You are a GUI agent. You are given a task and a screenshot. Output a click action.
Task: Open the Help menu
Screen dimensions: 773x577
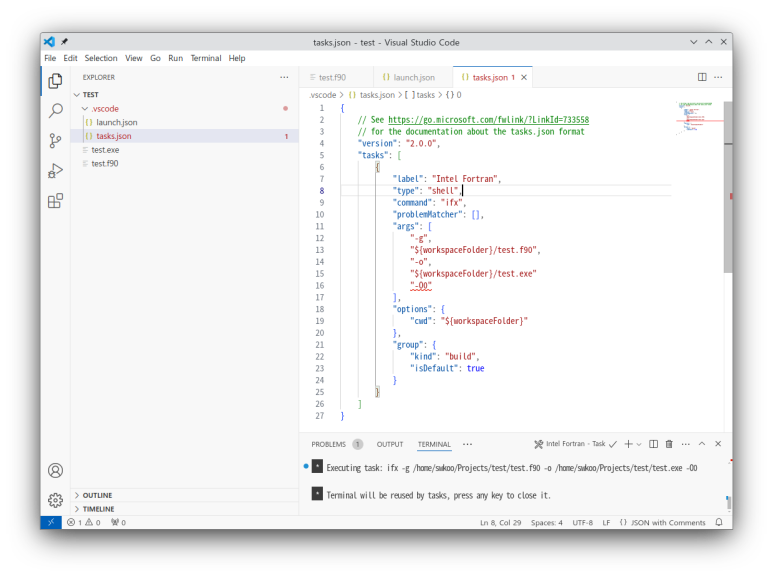237,58
